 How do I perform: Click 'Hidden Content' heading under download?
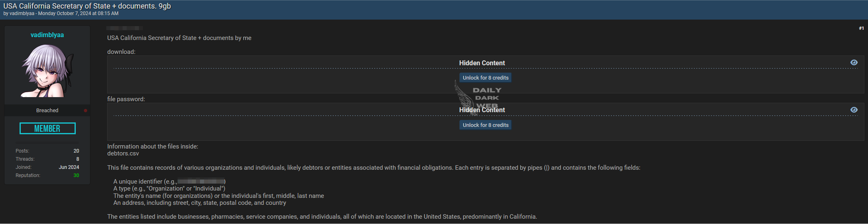(482, 63)
